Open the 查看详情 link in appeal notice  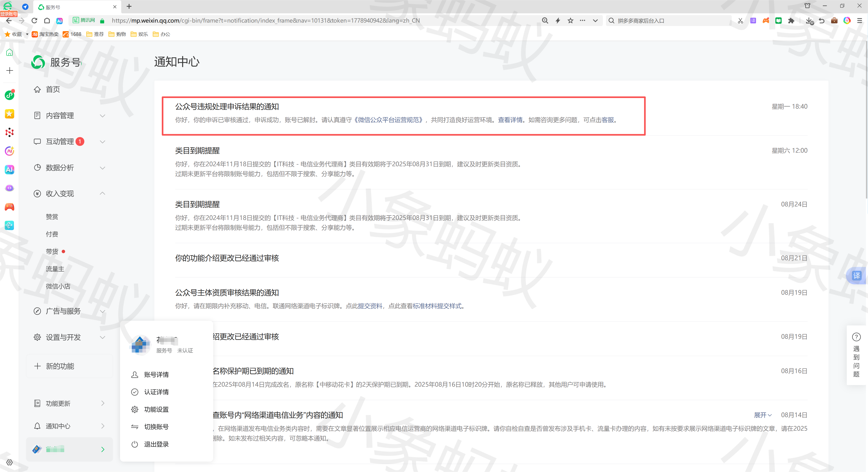pyautogui.click(x=510, y=120)
